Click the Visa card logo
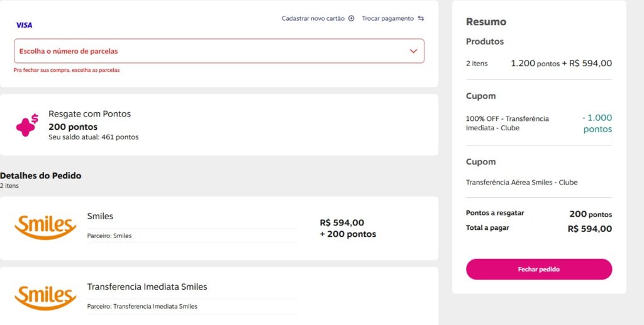The width and height of the screenshot is (644, 325). pos(24,25)
